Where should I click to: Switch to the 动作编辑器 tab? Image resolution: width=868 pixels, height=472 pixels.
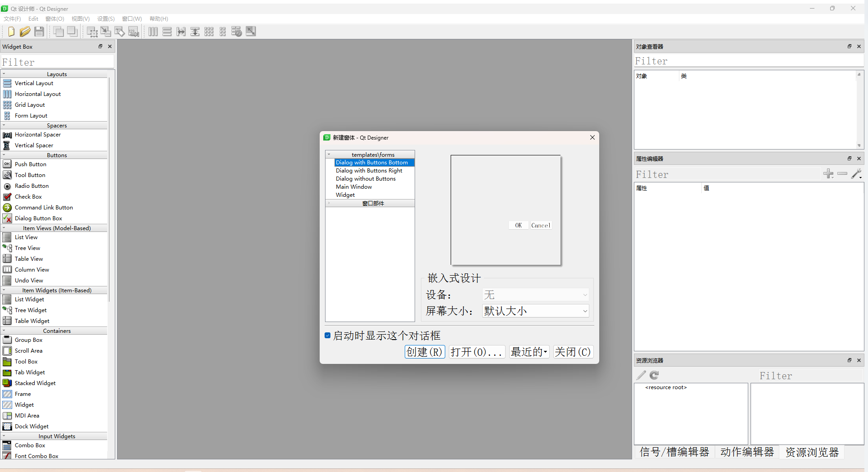747,452
